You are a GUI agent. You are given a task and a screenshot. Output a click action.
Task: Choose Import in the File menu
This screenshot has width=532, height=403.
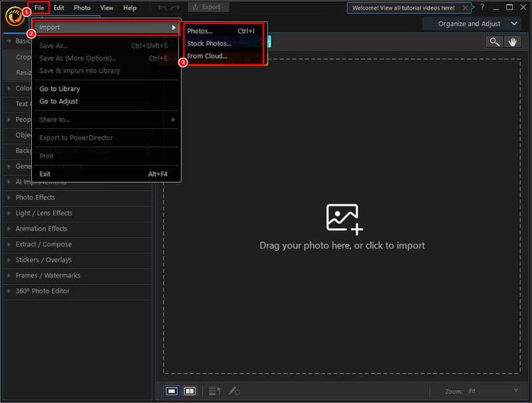click(x=106, y=27)
